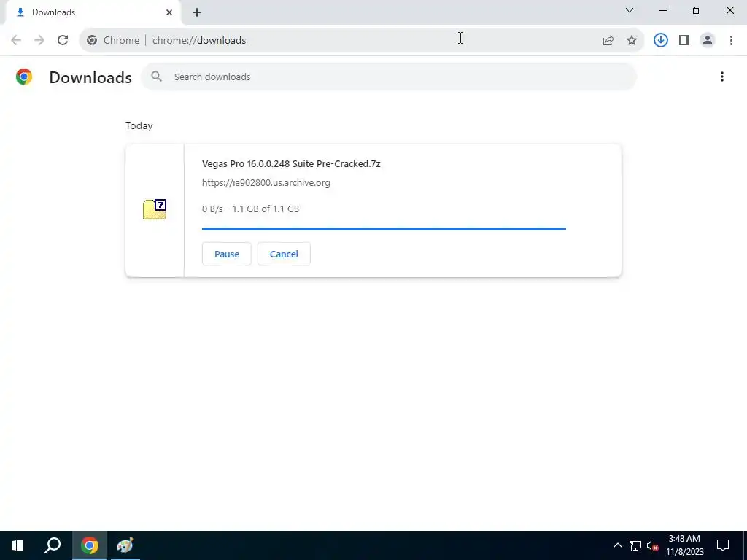The height and width of the screenshot is (560, 747).
Task: Show hidden system tray icons
Action: point(617,545)
